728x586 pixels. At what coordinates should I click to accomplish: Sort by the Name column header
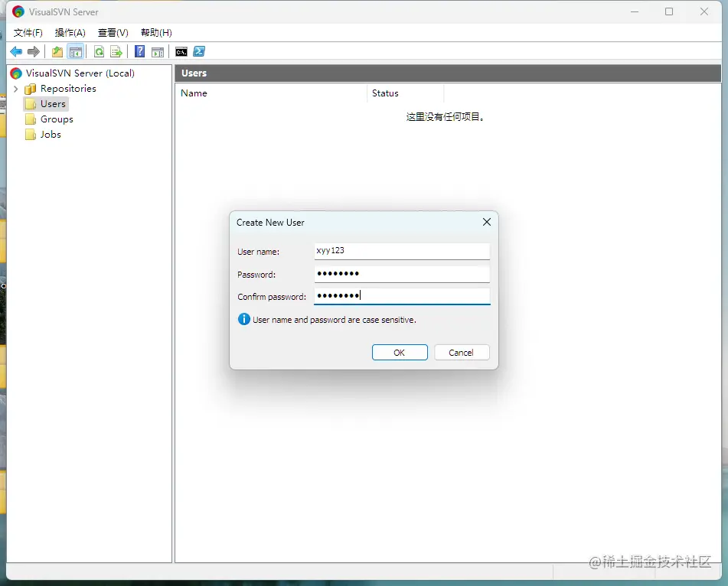pos(271,93)
